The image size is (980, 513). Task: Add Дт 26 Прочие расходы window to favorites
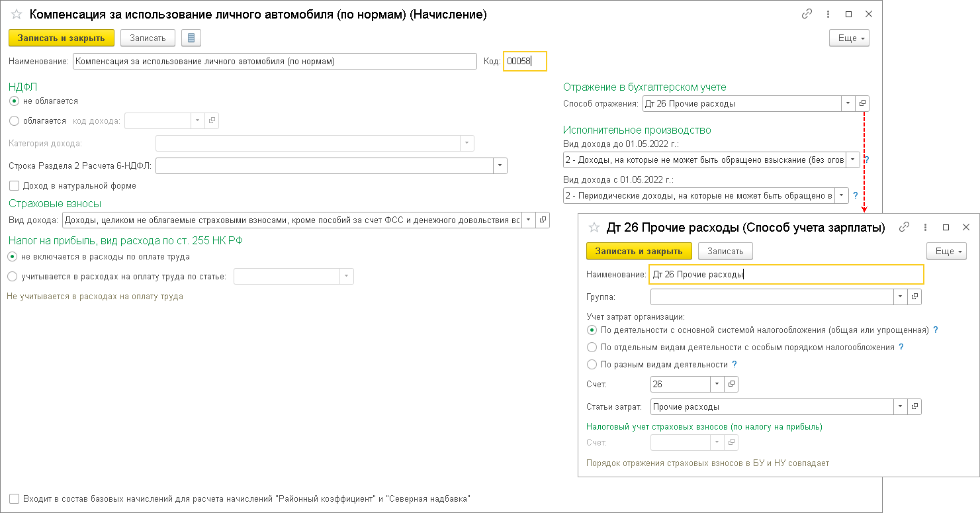click(594, 228)
